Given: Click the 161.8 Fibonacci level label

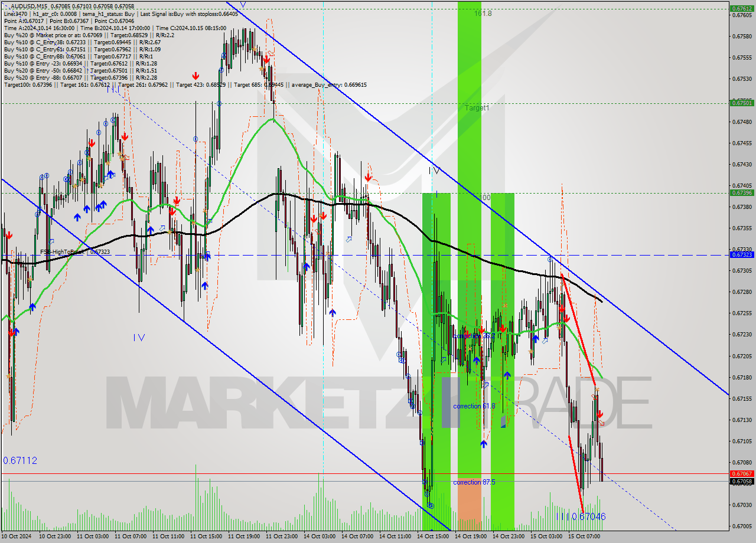Looking at the screenshot, I should pyautogui.click(x=483, y=13).
